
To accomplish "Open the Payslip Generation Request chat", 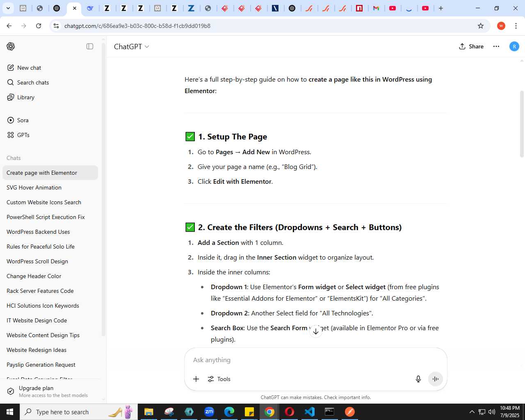I will (50, 365).
